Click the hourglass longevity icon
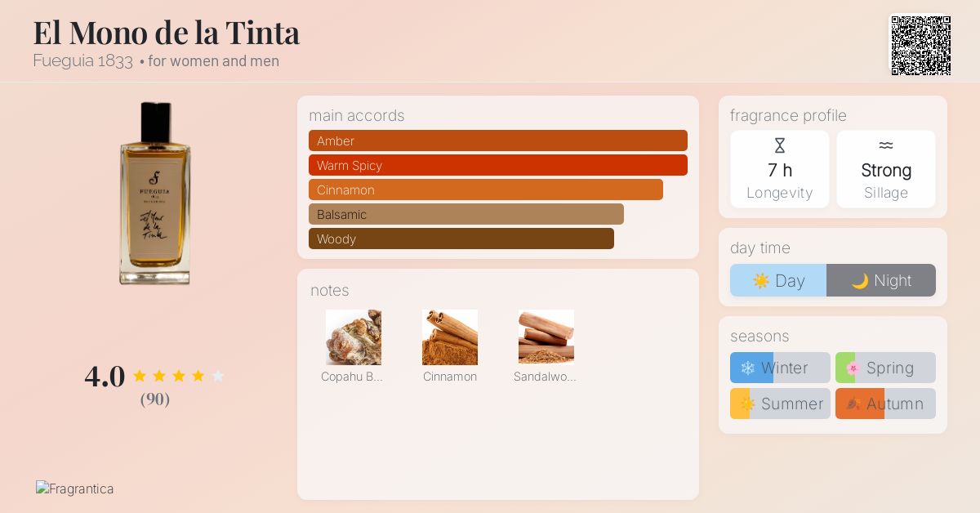Viewport: 980px width, 513px height. [x=780, y=146]
